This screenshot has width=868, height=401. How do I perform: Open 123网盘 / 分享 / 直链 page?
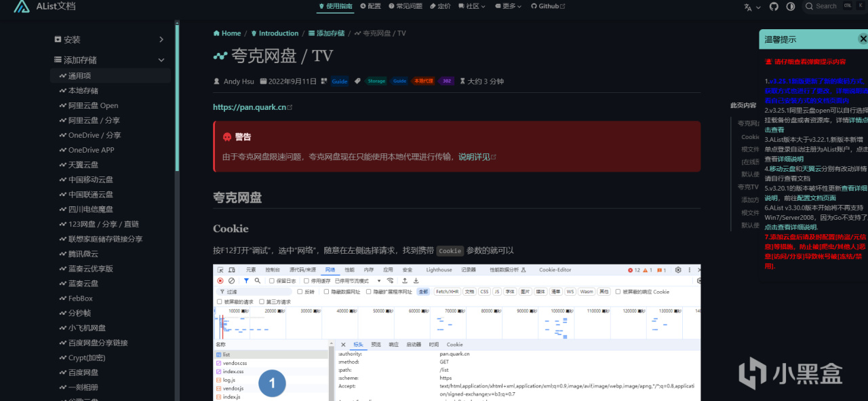point(110,224)
